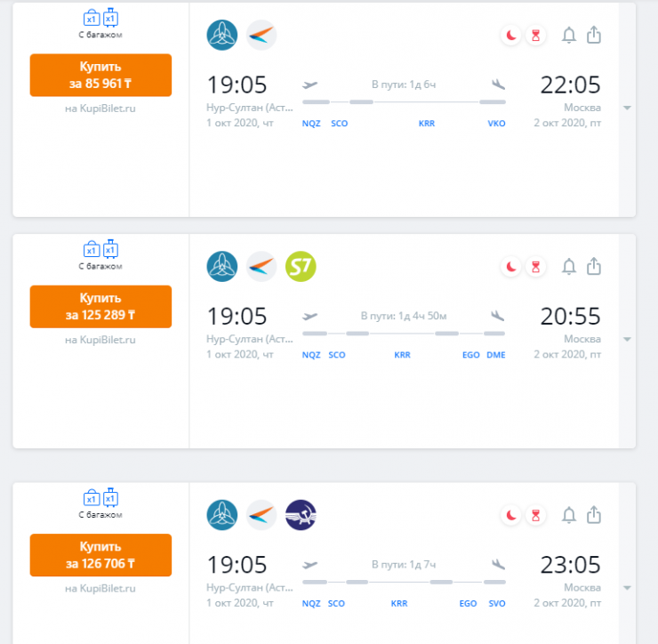Click the Aeroflot airline logo in third ticket

[301, 515]
